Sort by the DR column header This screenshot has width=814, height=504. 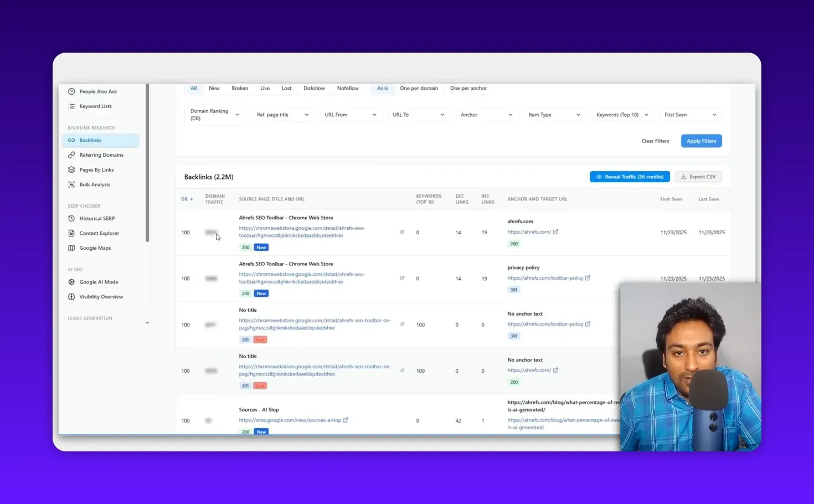(187, 199)
